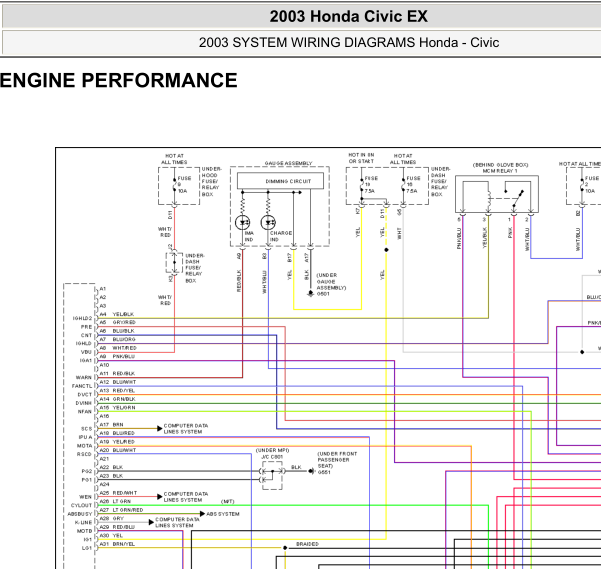
Task: Click the 'WARN' signal name
Action: pos(84,378)
